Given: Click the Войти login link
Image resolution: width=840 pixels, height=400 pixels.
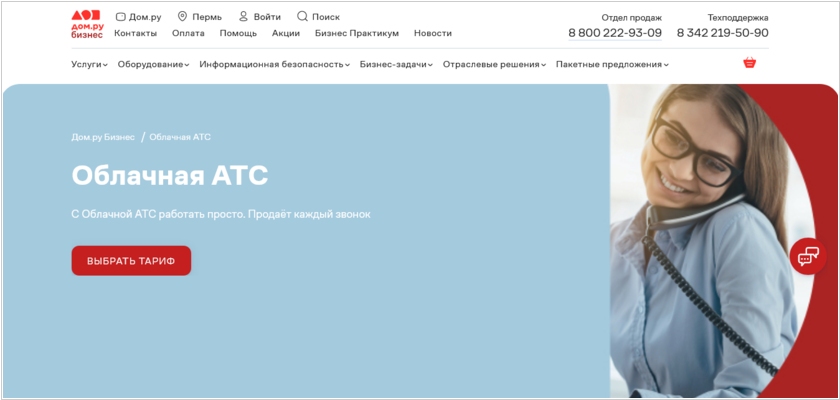Looking at the screenshot, I should [x=267, y=17].
